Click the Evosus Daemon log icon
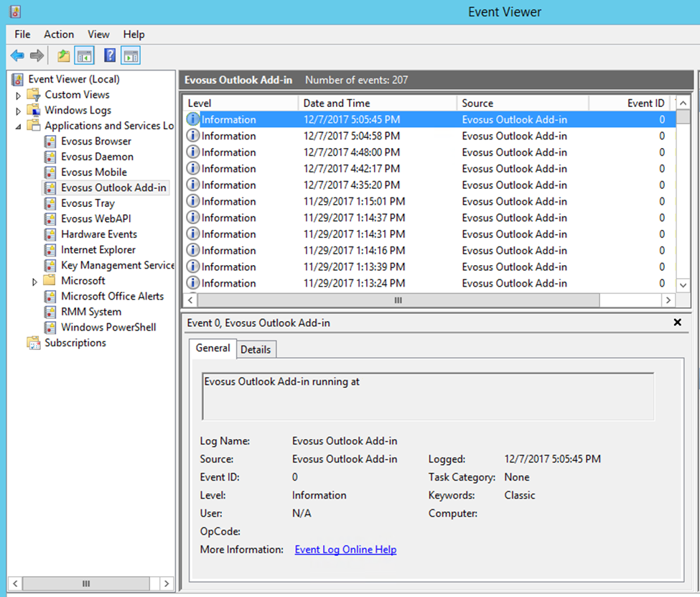Viewport: 700px width, 597px height. pyautogui.click(x=50, y=157)
